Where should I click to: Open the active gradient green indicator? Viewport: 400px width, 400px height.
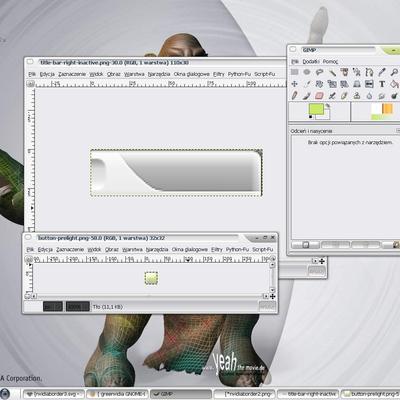tap(382, 117)
